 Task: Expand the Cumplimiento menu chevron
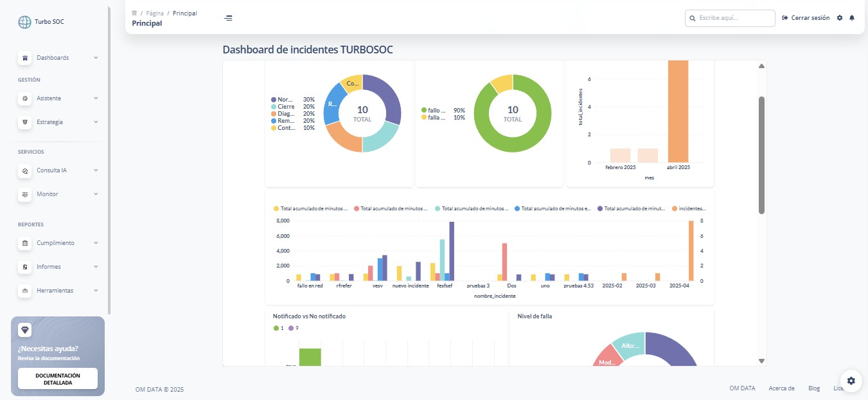(x=96, y=243)
